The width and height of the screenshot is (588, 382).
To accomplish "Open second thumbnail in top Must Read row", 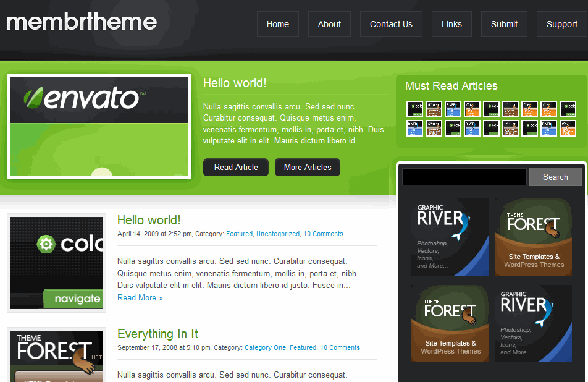I will coord(434,109).
